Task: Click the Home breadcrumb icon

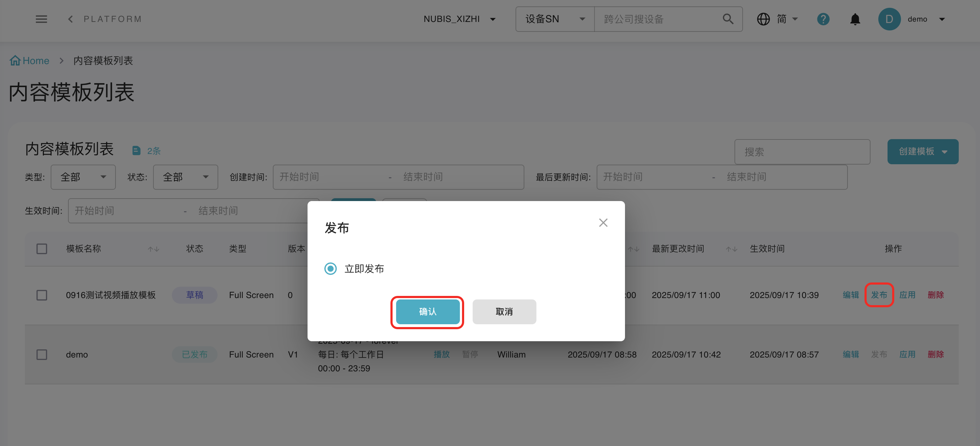Action: click(x=15, y=61)
